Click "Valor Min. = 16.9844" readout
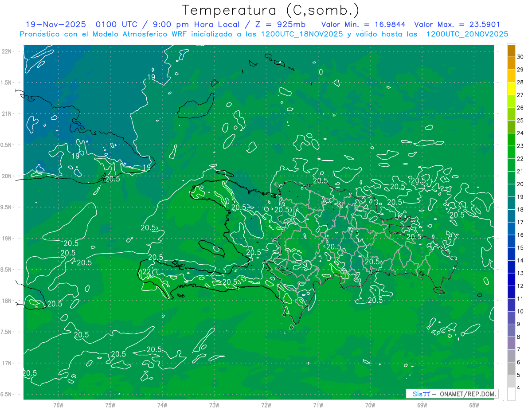 pyautogui.click(x=364, y=24)
